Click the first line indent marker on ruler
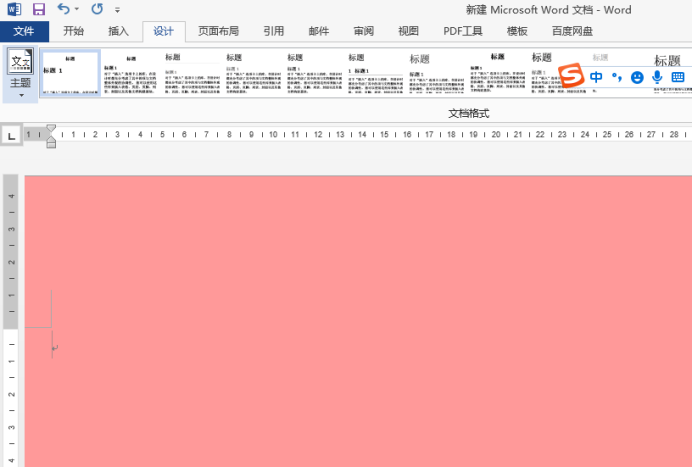Screen dimensions: 693x468 [x=51, y=129]
